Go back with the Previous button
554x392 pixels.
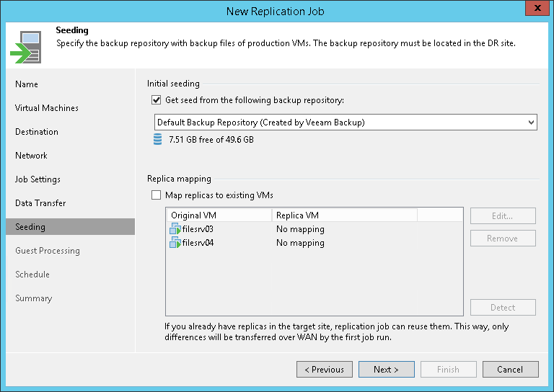324,370
